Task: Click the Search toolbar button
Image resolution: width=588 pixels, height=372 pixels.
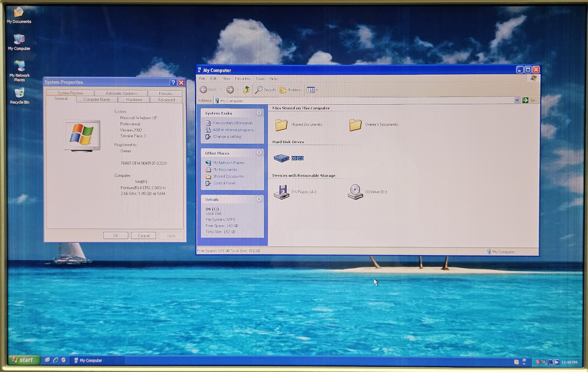Action: point(265,90)
